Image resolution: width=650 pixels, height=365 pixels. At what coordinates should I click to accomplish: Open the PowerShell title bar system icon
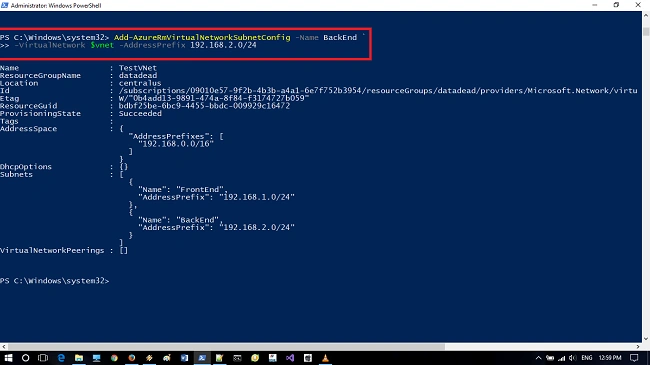(x=5, y=5)
